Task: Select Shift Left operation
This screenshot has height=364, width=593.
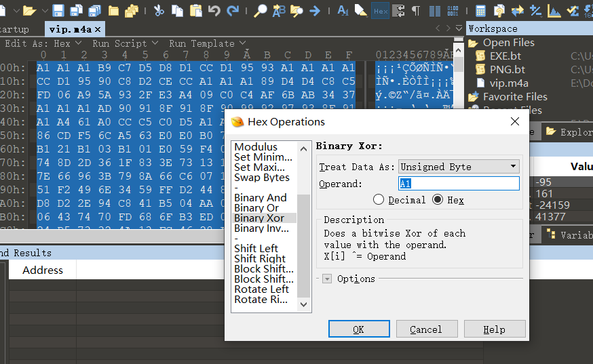Action: pos(256,248)
